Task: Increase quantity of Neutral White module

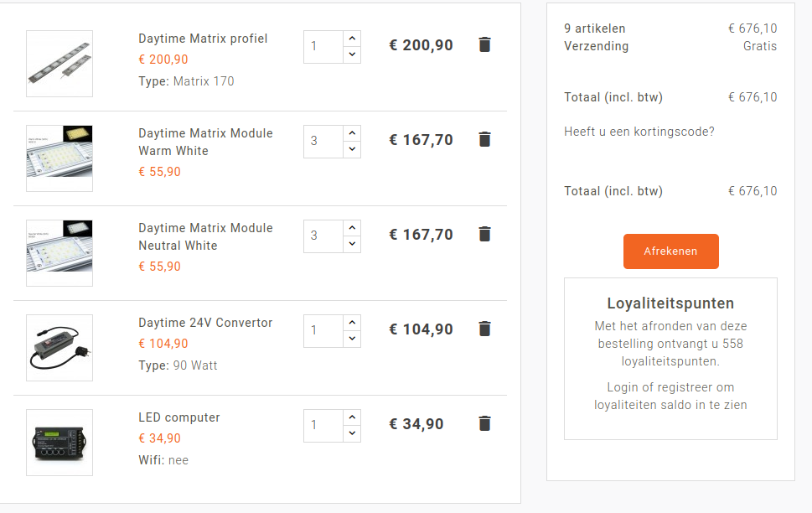Action: coord(352,228)
